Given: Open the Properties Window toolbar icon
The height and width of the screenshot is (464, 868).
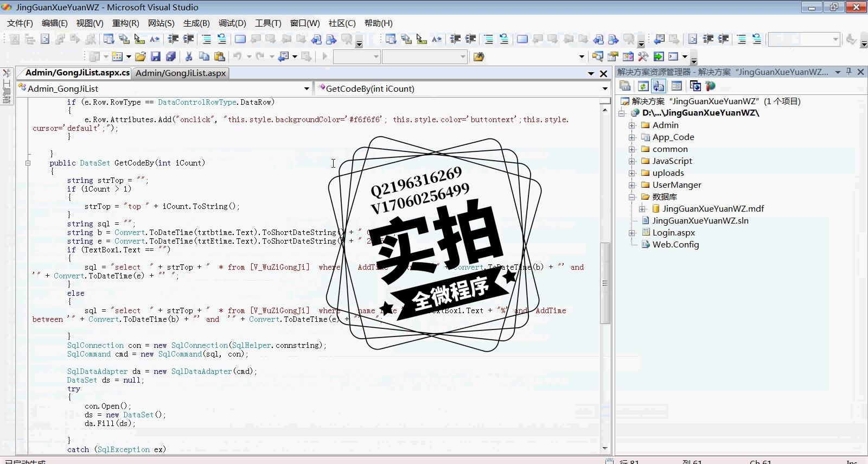Looking at the screenshot, I should (613, 56).
